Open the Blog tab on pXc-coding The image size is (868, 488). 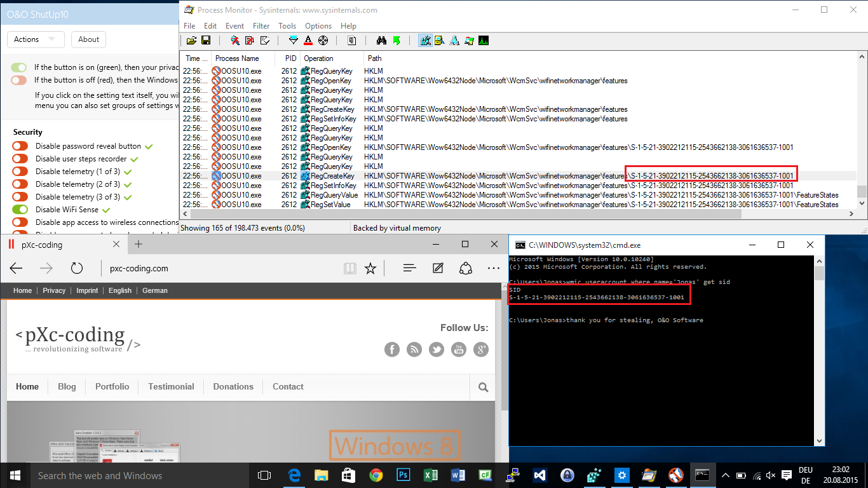point(67,386)
